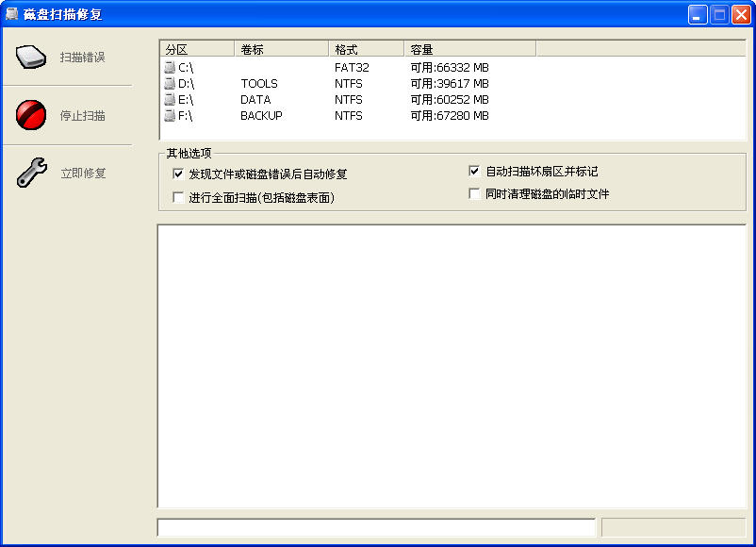The height and width of the screenshot is (547, 756).
Task: Select the C:\ drive icon
Action: click(x=170, y=68)
